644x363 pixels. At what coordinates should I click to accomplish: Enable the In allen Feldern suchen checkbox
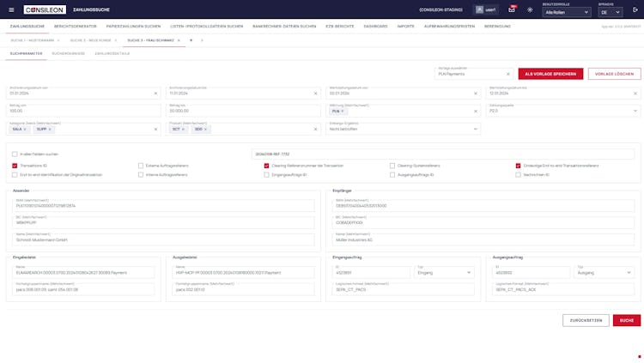click(15, 154)
